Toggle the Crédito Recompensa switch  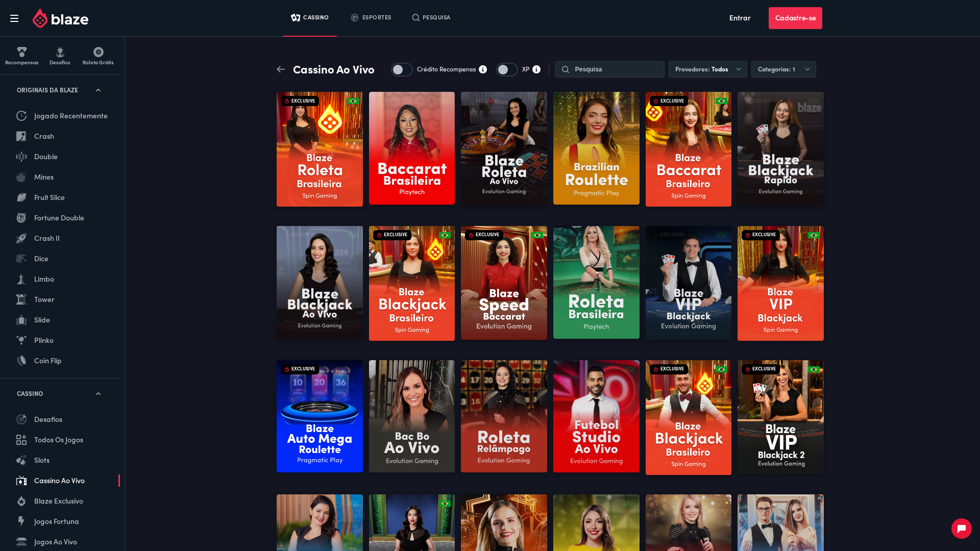pos(402,69)
